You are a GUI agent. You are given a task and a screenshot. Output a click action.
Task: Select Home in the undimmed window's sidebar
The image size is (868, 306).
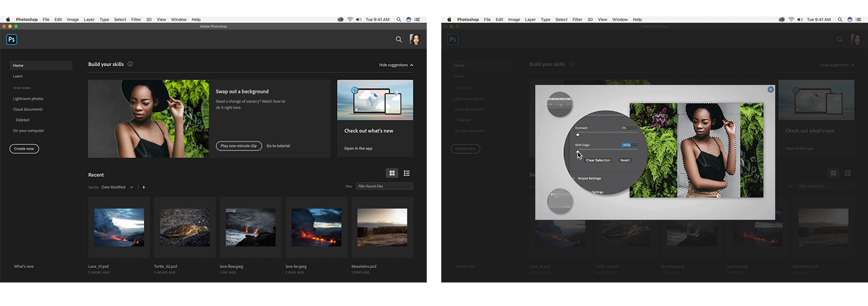click(x=40, y=65)
